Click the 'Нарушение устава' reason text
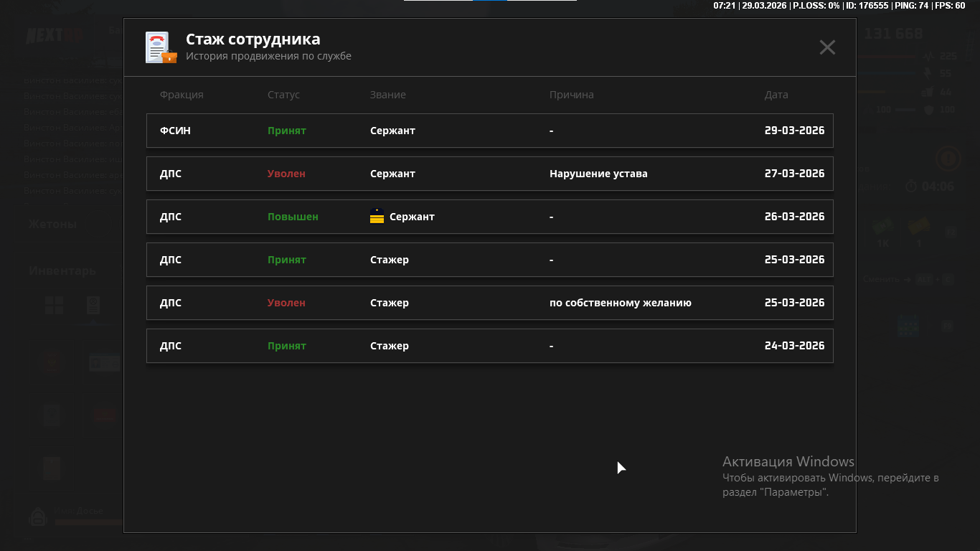 (598, 174)
